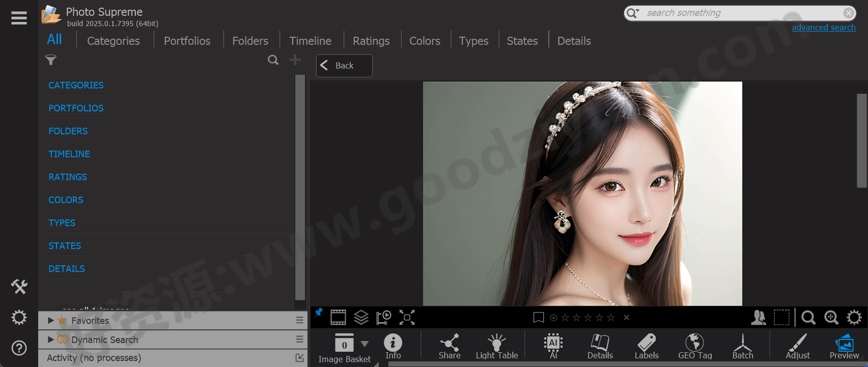The width and height of the screenshot is (868, 367).
Task: Click the Back button
Action: point(344,66)
